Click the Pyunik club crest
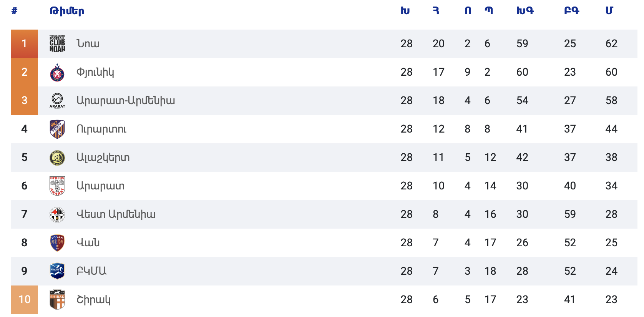 57,72
